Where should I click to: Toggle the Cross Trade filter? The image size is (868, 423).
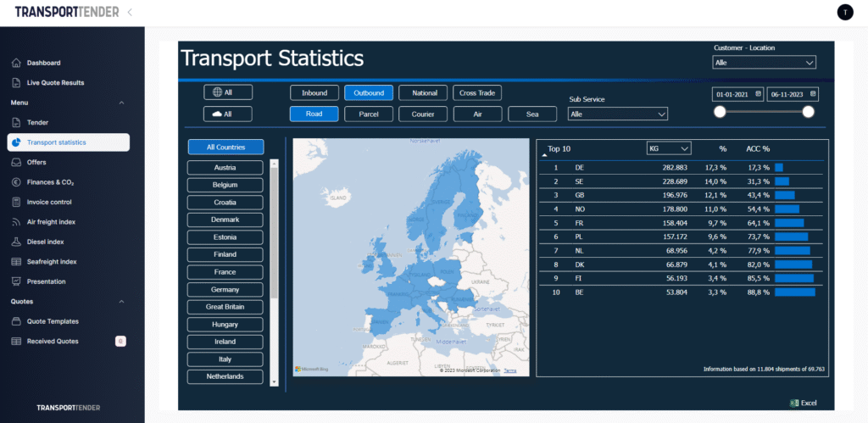(476, 93)
